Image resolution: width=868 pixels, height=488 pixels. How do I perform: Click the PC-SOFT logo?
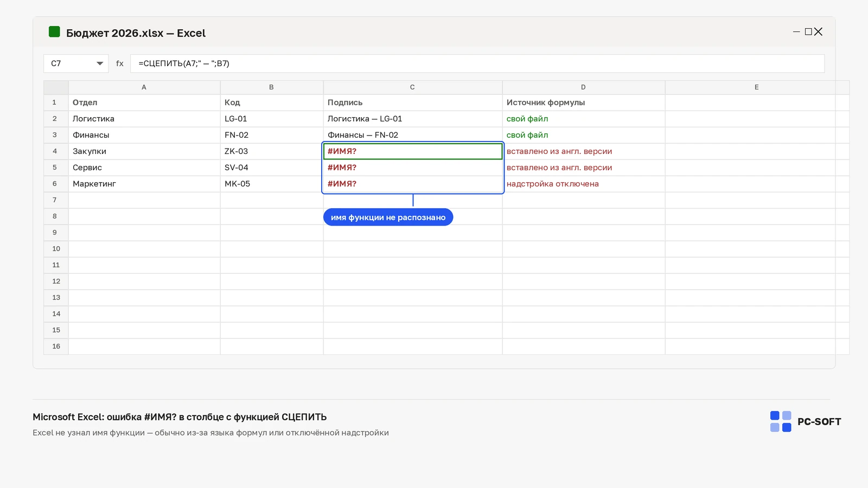pos(806,421)
